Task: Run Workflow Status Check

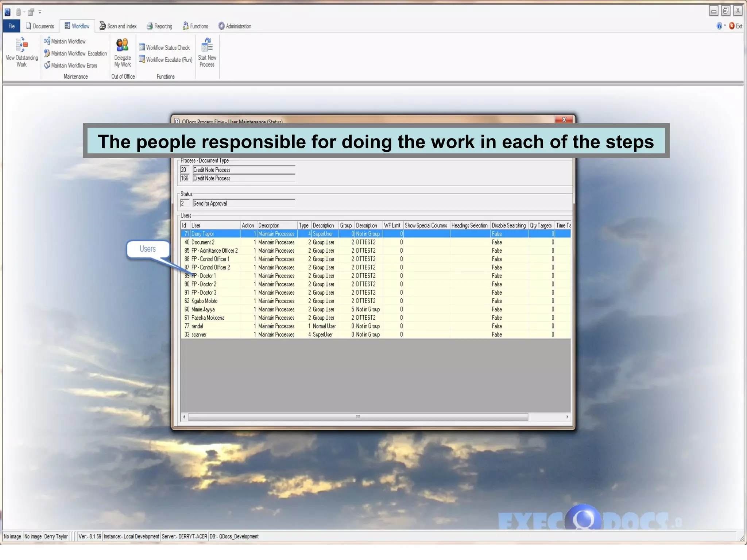Action: click(x=165, y=48)
